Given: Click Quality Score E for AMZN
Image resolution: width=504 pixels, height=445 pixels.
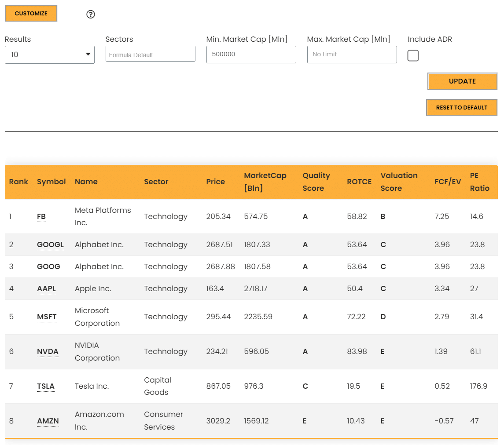Looking at the screenshot, I should click(305, 421).
